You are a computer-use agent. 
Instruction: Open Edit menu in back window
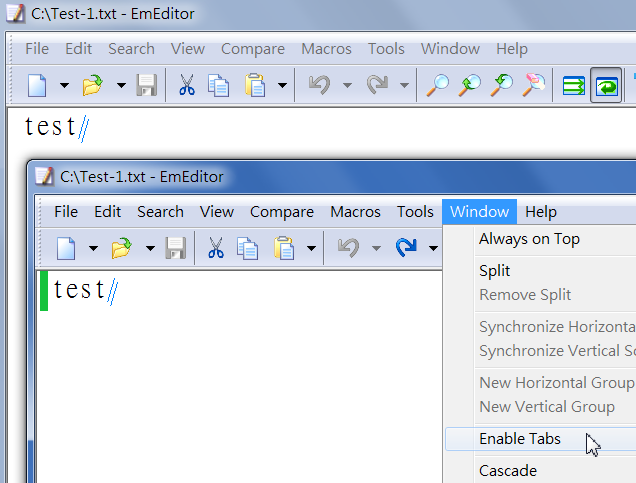click(x=79, y=49)
